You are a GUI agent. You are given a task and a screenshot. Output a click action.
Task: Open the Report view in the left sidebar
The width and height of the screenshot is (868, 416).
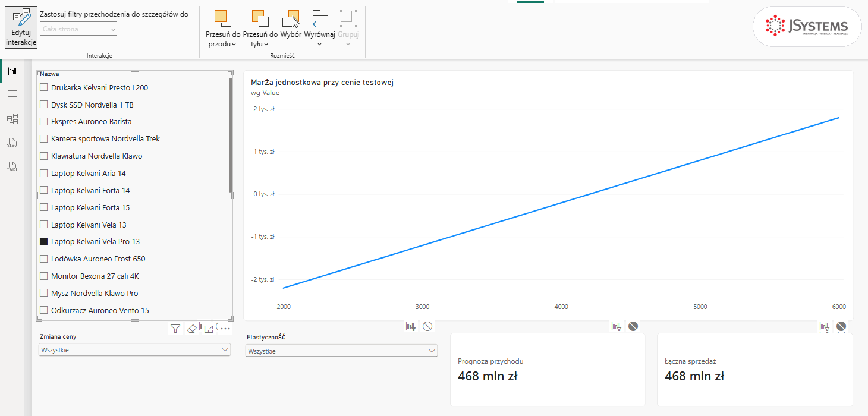pos(12,71)
